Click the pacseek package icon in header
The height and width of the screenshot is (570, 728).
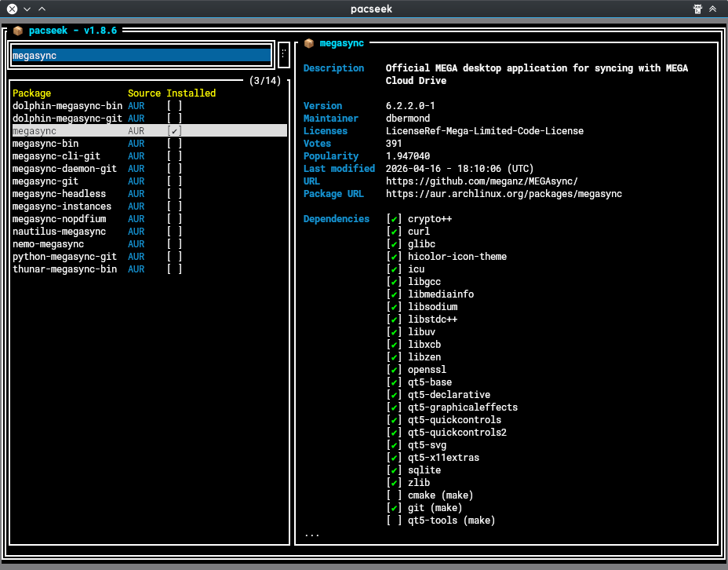click(17, 31)
